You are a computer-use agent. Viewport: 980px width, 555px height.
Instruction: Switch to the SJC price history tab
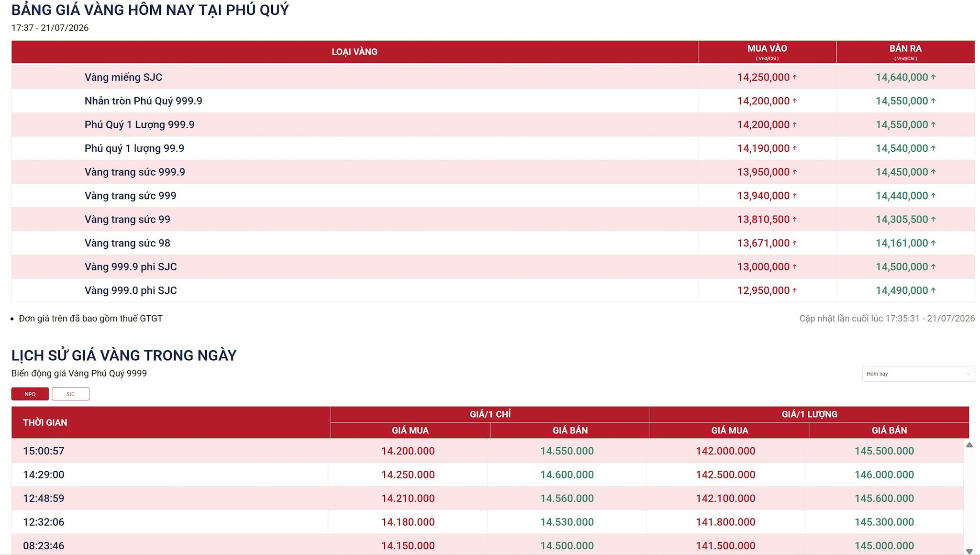click(70, 394)
